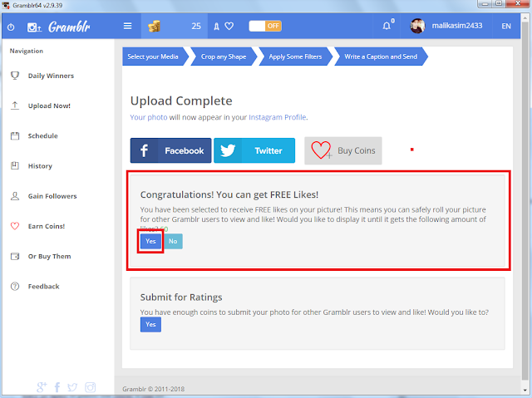Open the Your photo link
Viewport: 532px width, 398px height.
[x=149, y=117]
